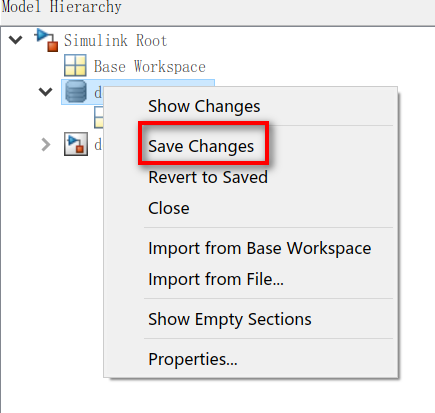Open Import from File... option
The width and height of the screenshot is (435, 413).
point(216,279)
